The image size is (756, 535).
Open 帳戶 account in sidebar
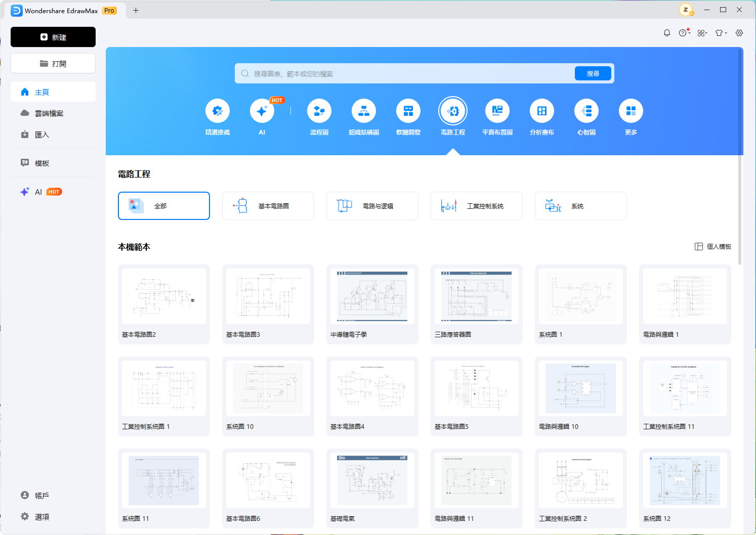53,495
